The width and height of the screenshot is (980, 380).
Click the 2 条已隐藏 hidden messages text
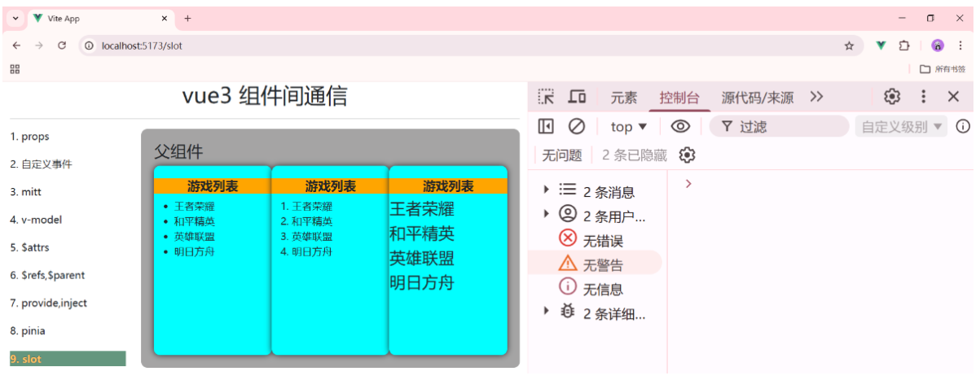(x=635, y=155)
